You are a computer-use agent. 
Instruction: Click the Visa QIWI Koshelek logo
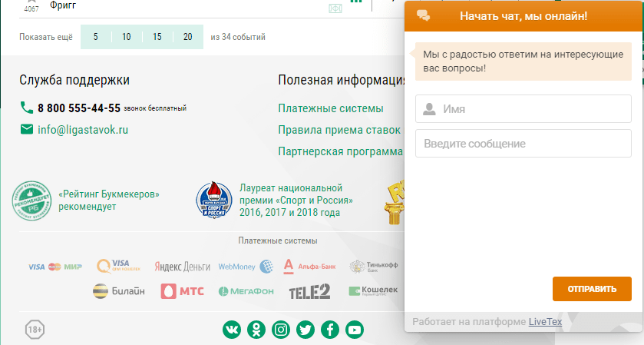pos(118,266)
